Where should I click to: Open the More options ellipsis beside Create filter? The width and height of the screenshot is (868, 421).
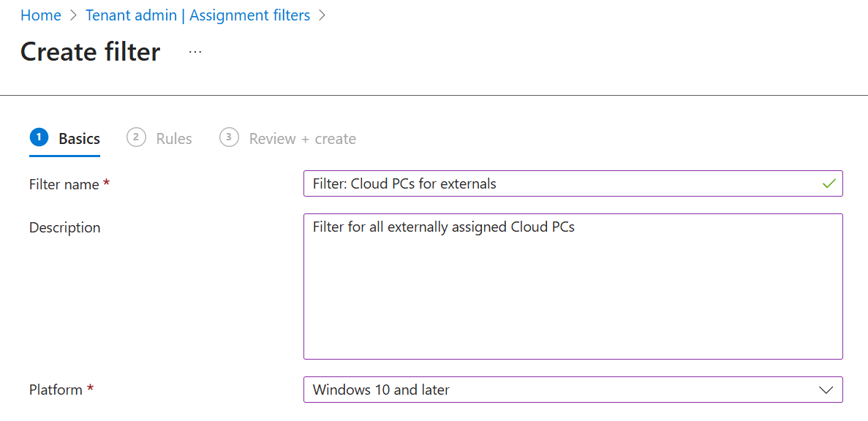click(x=195, y=52)
